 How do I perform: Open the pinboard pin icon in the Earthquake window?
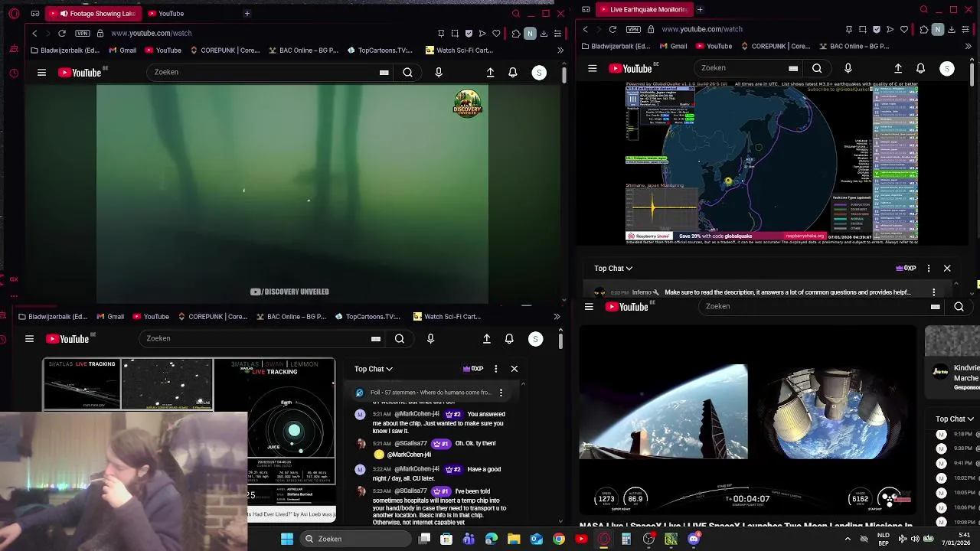848,29
